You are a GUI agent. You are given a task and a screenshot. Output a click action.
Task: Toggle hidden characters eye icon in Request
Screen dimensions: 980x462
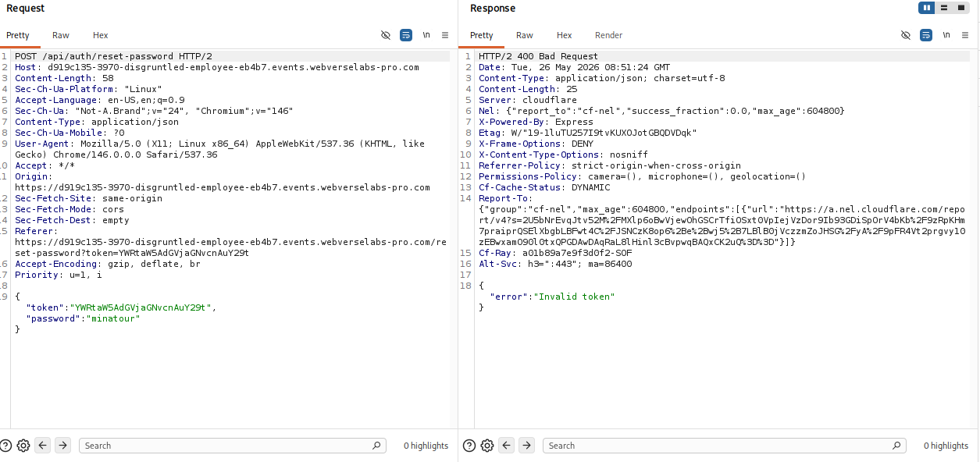pos(386,35)
